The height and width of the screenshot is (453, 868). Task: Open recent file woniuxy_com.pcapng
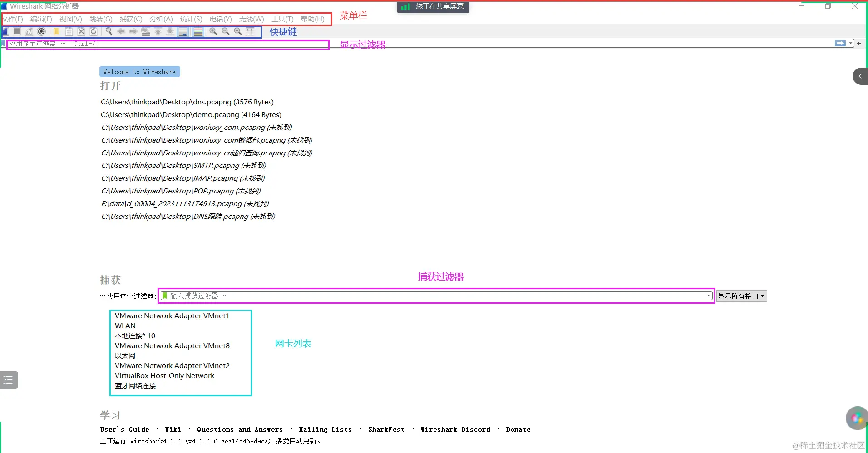point(197,128)
